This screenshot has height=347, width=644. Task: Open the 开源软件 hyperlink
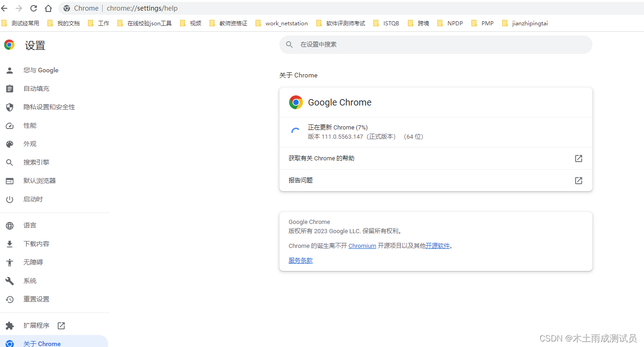pyautogui.click(x=438, y=246)
